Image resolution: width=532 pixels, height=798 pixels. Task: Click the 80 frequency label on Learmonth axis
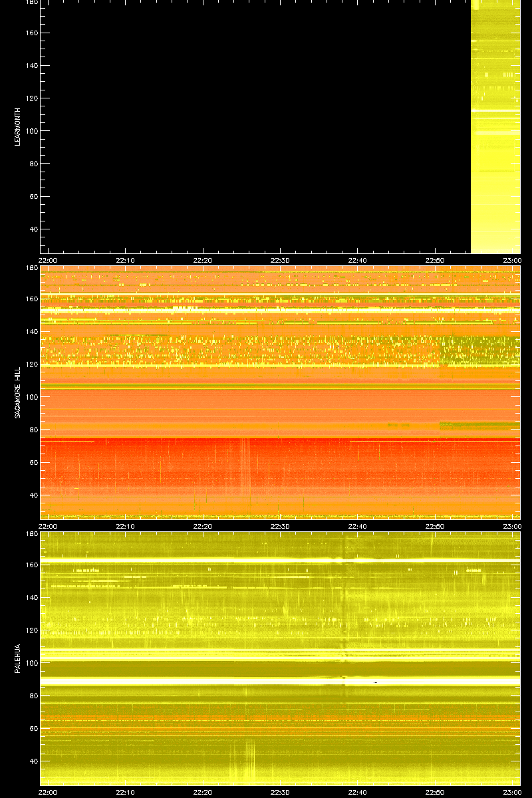[x=33, y=164]
